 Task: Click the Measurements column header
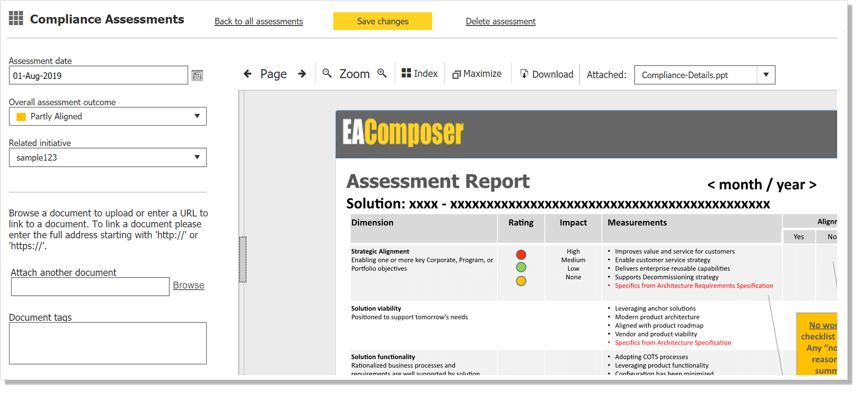pos(637,222)
